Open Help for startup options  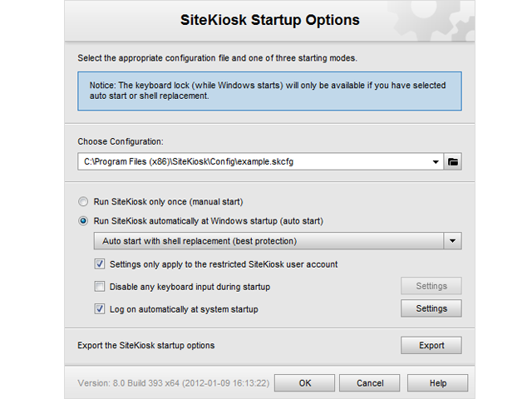click(438, 383)
